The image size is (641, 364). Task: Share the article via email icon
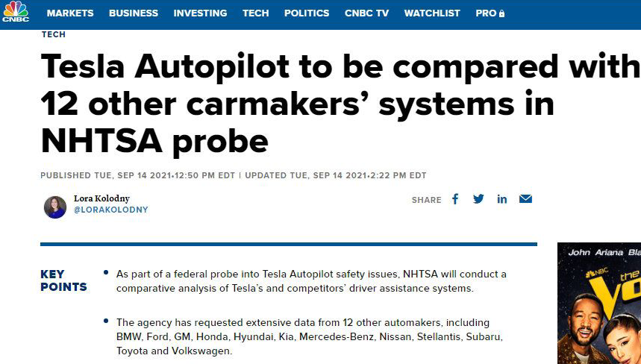(525, 199)
